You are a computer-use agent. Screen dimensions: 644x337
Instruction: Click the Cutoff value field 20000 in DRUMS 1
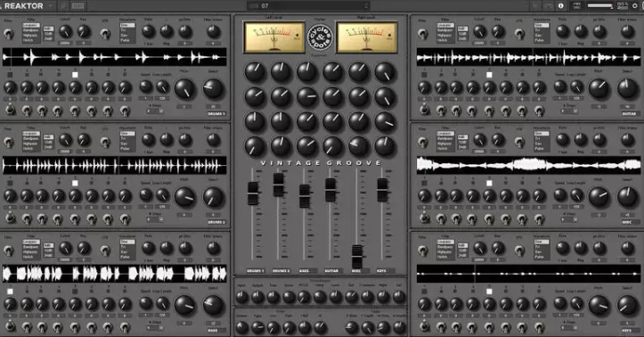click(65, 43)
